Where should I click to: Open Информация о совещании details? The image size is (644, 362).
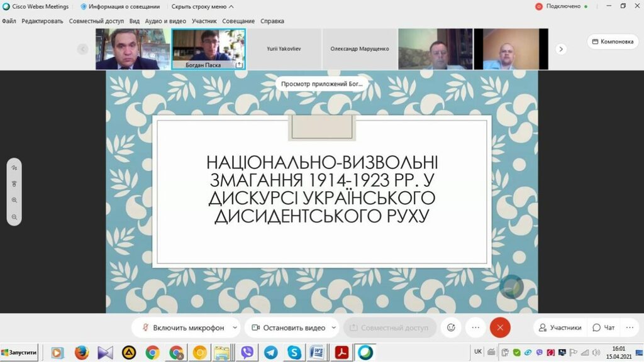click(121, 6)
